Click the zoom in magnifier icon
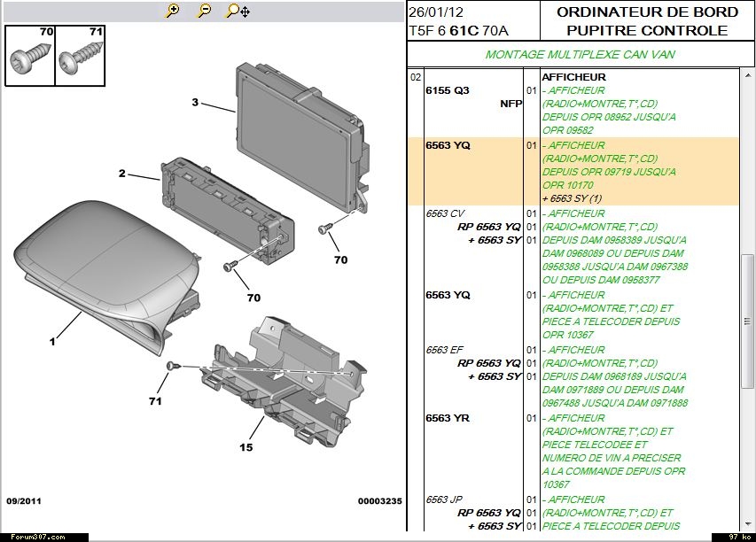756x542 pixels. click(173, 12)
